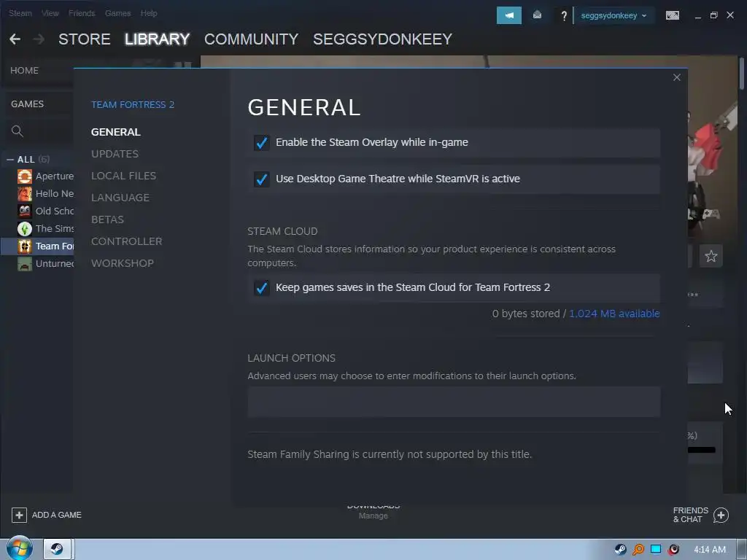Open Friends & Chat bubble icon
Image resolution: width=747 pixels, height=560 pixels.
point(721,516)
